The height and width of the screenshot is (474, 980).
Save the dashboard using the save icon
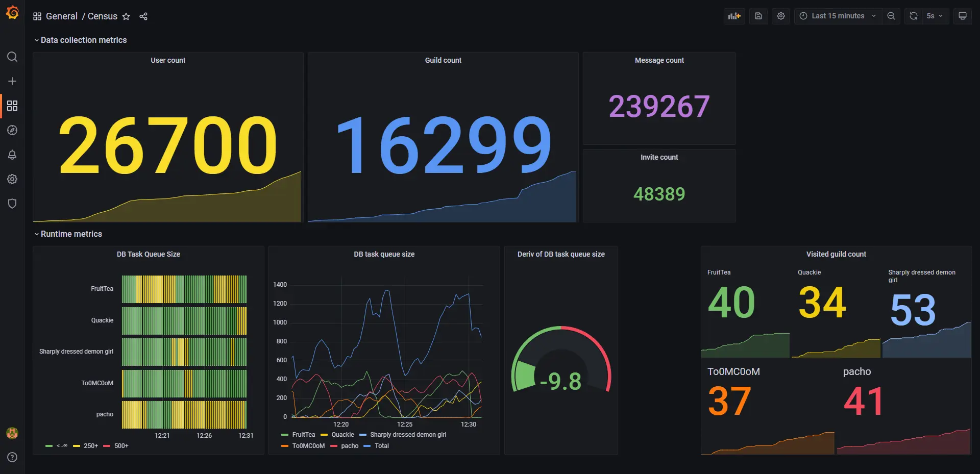[758, 16]
